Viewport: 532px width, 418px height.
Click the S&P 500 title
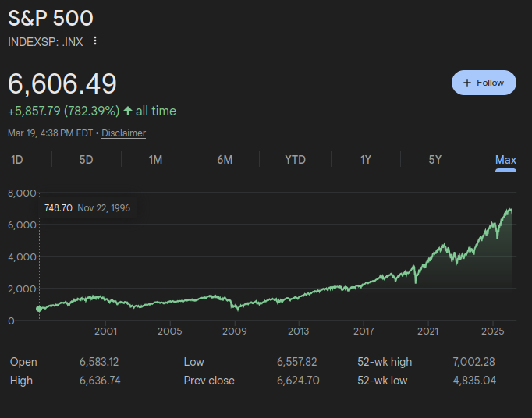click(51, 18)
